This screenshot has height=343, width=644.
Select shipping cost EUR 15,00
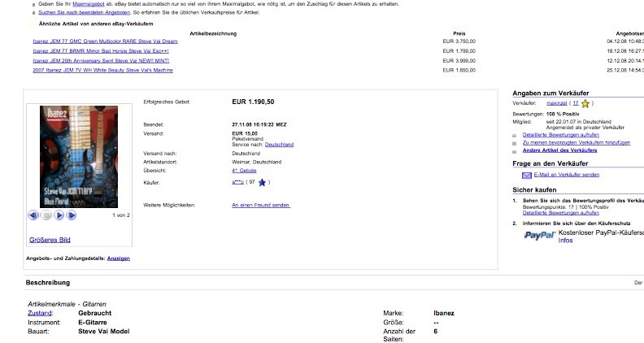[245, 133]
